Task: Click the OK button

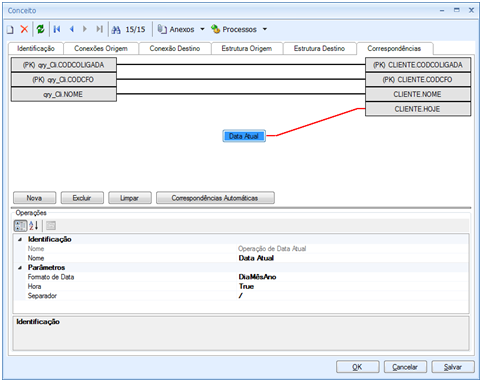Action: pos(358,367)
